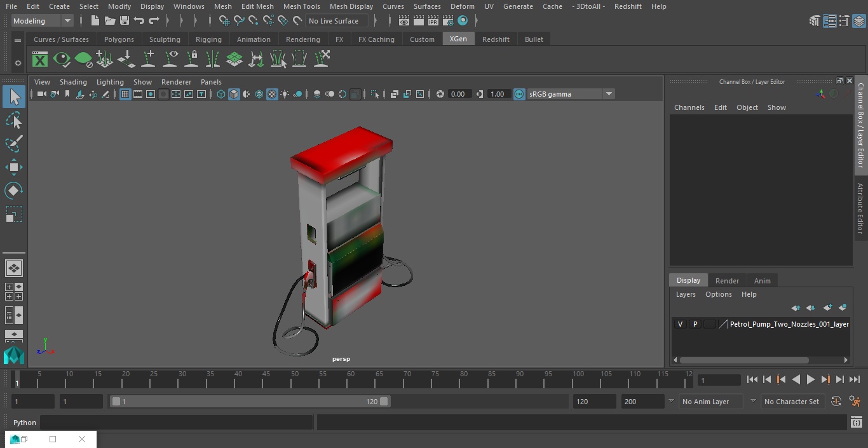The height and width of the screenshot is (448, 868).
Task: Toggle layer visibility V box
Action: tap(680, 324)
